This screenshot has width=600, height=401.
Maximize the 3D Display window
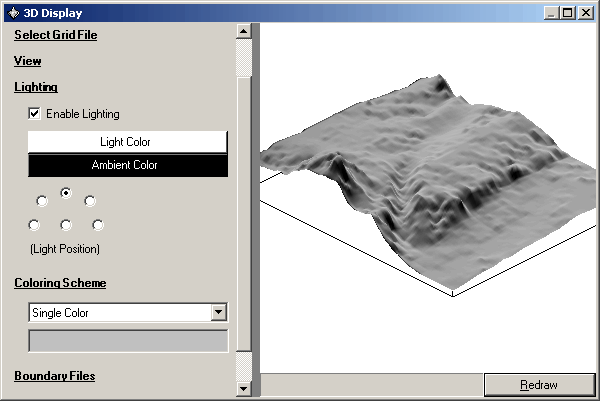[x=567, y=13]
